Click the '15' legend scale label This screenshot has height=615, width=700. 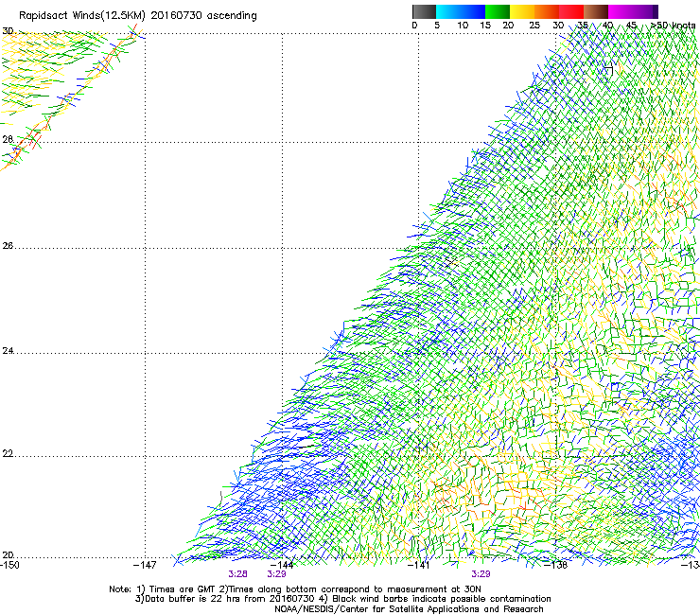[485, 26]
